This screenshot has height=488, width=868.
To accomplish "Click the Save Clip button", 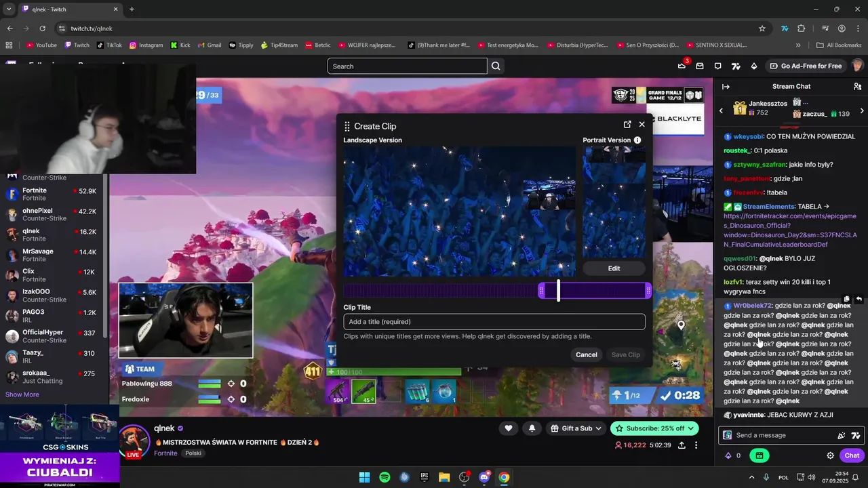I will (x=625, y=355).
